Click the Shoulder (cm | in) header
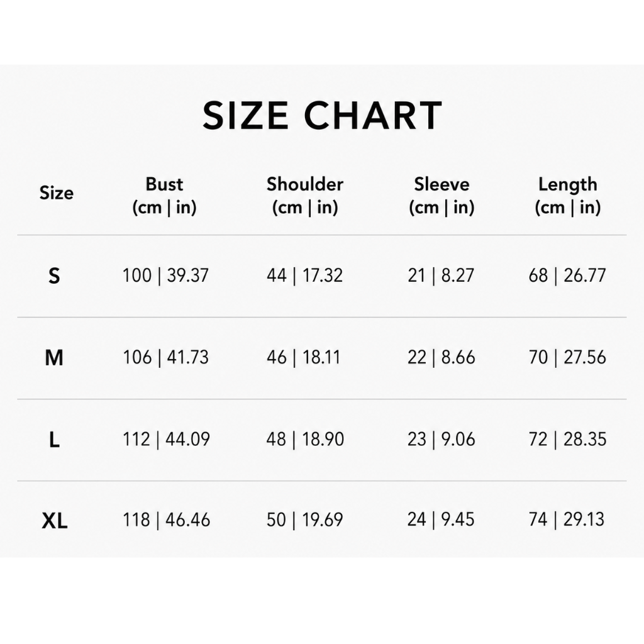 305,196
